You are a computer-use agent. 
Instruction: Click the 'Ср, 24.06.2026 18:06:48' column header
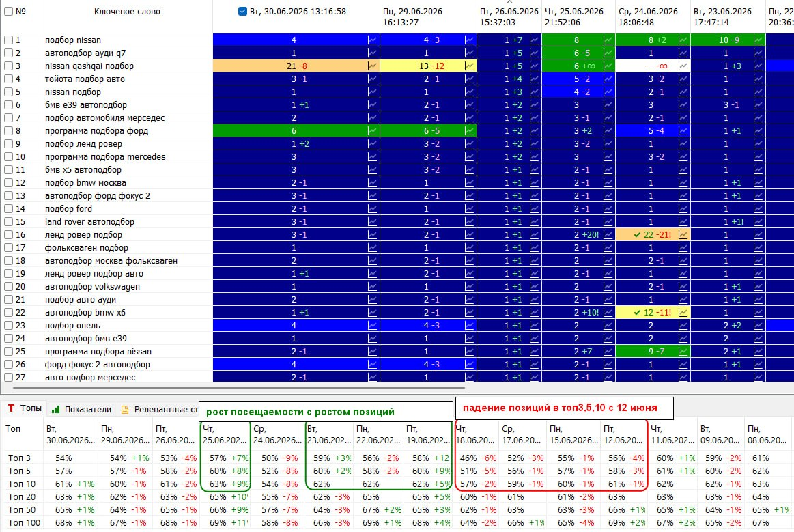coord(653,16)
